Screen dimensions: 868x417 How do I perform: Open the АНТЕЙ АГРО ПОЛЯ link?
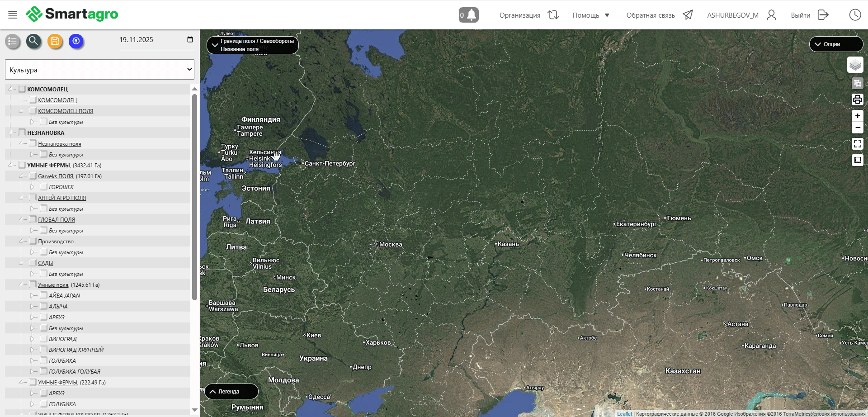pyautogui.click(x=62, y=198)
